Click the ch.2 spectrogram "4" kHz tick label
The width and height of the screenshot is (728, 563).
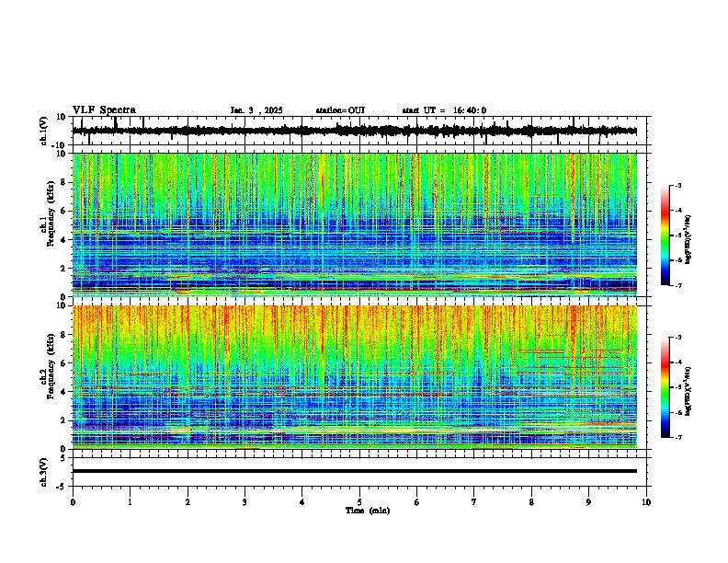tap(63, 392)
